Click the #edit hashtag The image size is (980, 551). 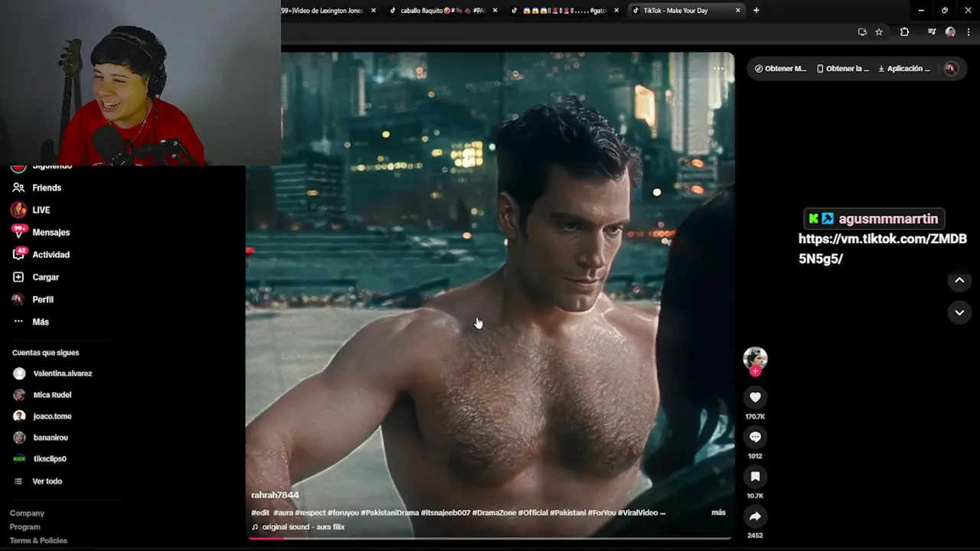(x=260, y=513)
